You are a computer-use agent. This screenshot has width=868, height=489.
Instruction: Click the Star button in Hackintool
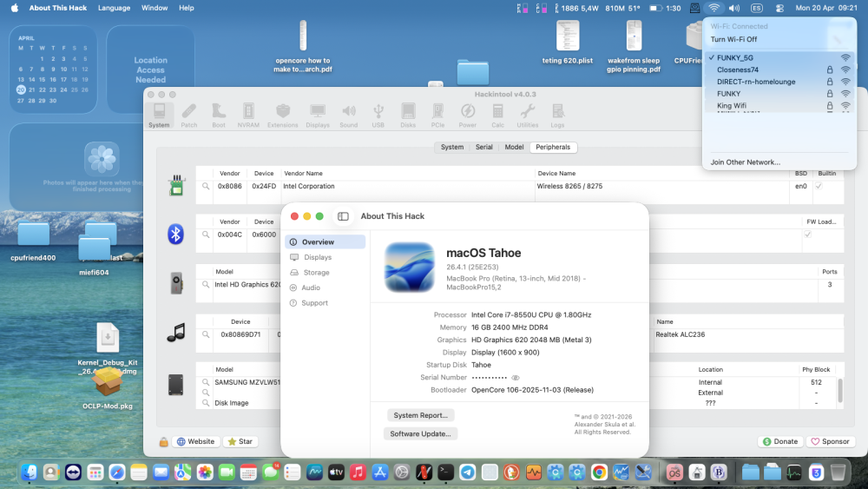click(x=240, y=441)
